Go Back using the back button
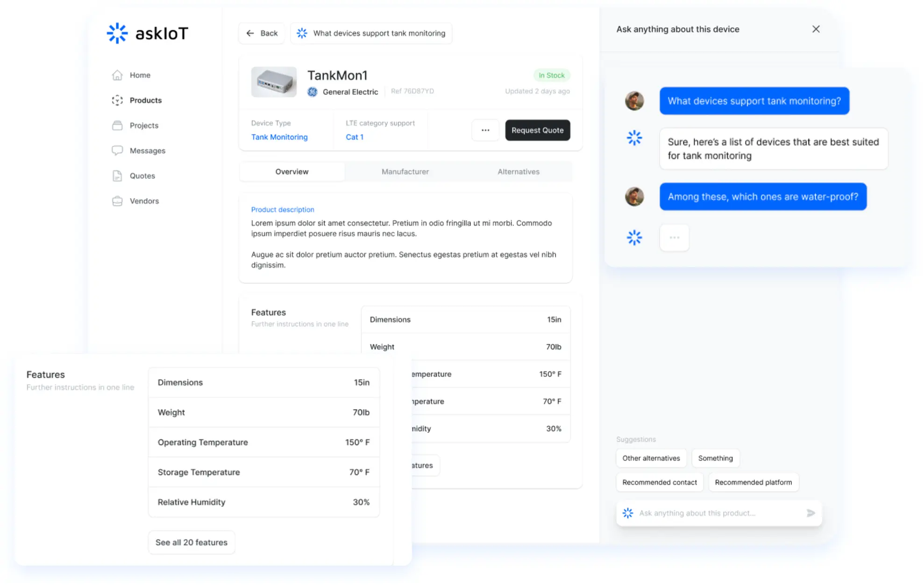Image resolution: width=924 pixels, height=588 pixels. 262,33
